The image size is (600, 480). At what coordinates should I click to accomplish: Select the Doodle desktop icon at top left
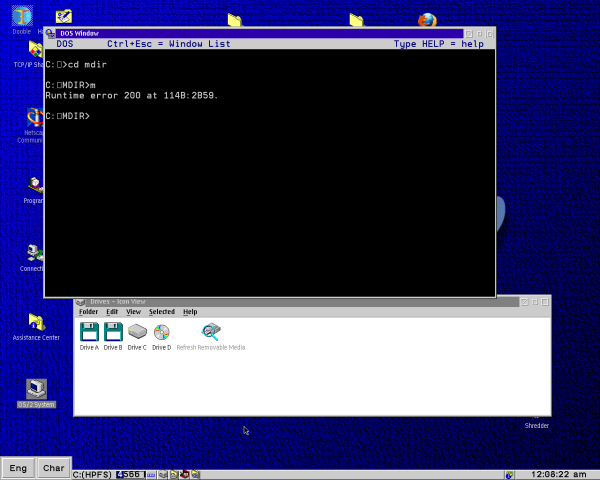pos(22,16)
